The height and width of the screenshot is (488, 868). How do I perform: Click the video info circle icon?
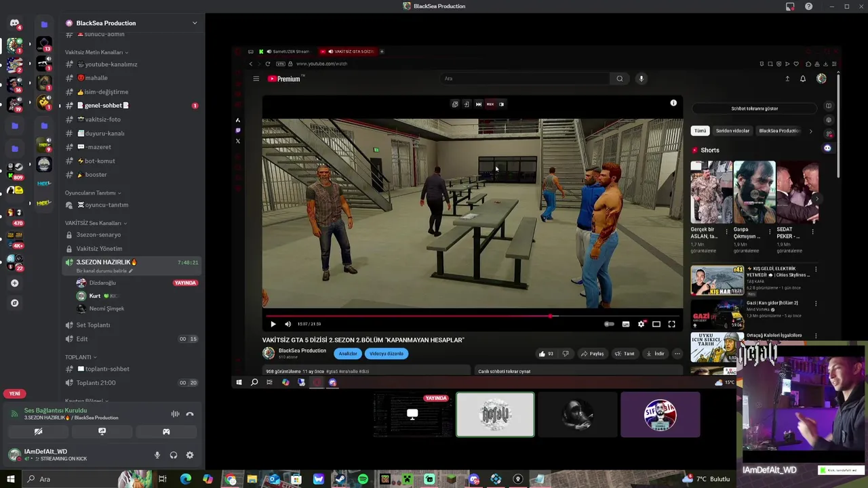point(673,103)
